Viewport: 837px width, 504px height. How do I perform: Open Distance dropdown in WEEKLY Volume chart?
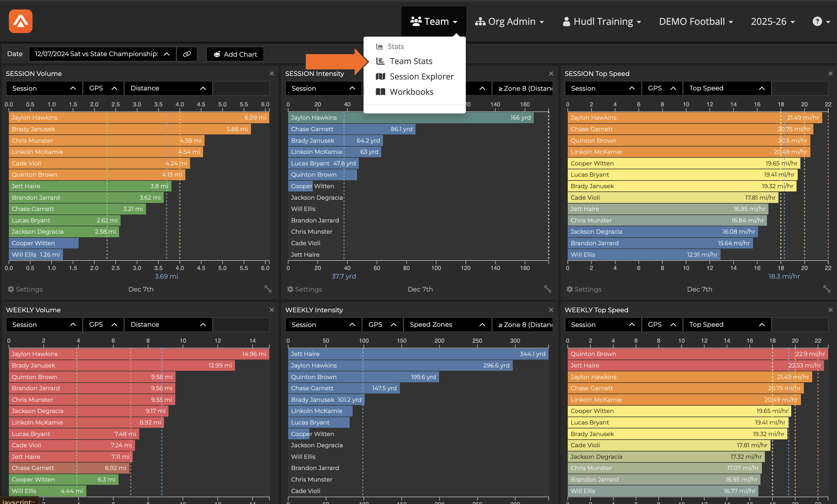[x=168, y=325]
